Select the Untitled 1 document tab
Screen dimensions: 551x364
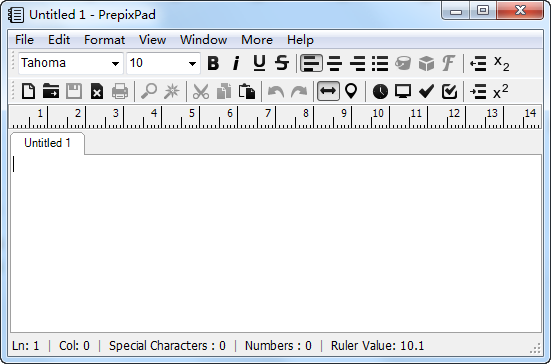47,143
